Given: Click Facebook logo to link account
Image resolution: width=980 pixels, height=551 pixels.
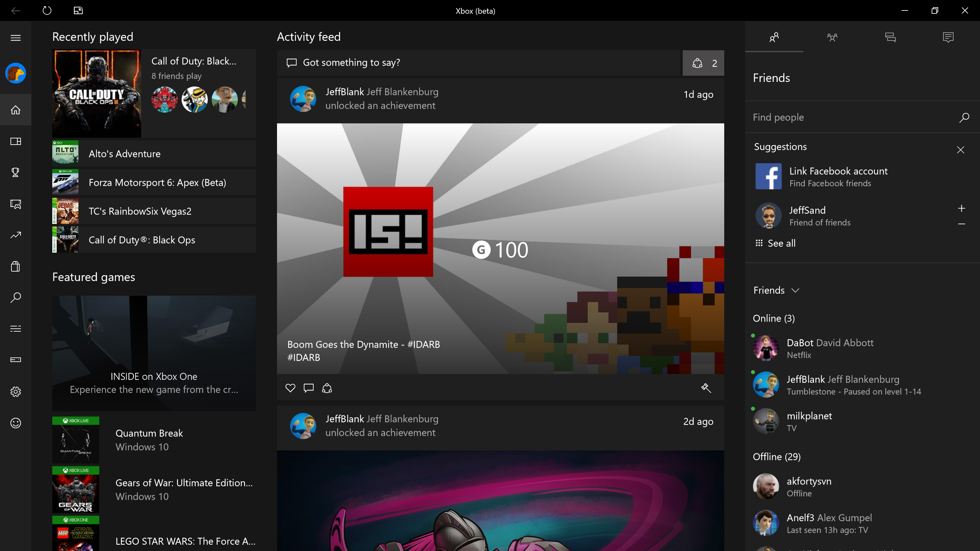Looking at the screenshot, I should click(x=768, y=177).
